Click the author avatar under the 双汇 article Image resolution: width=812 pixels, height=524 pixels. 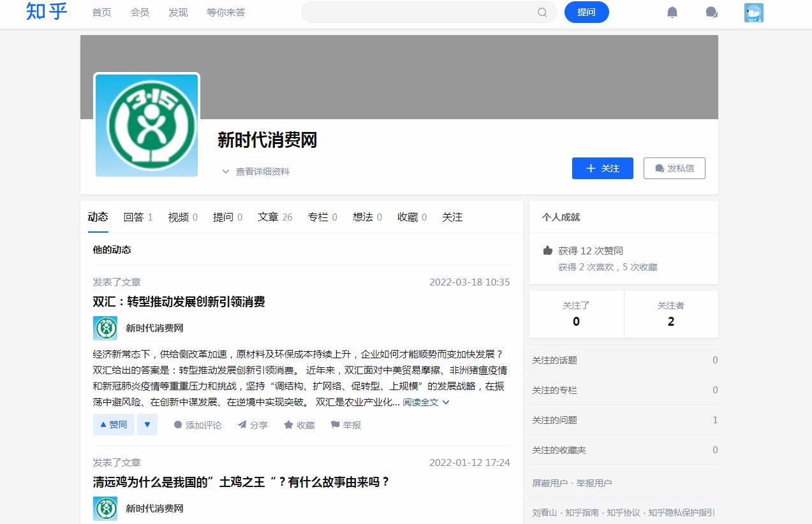pyautogui.click(x=105, y=328)
